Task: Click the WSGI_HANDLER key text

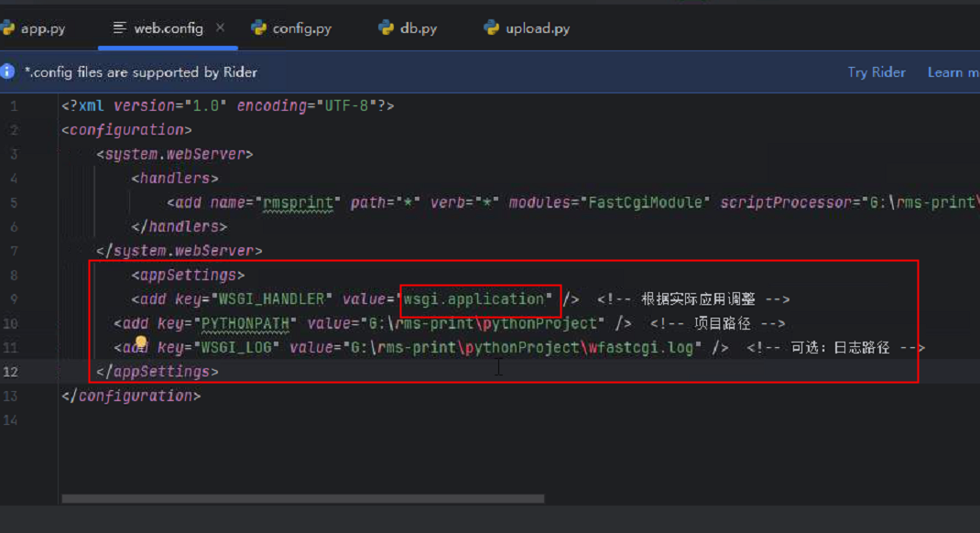Action: [x=272, y=299]
